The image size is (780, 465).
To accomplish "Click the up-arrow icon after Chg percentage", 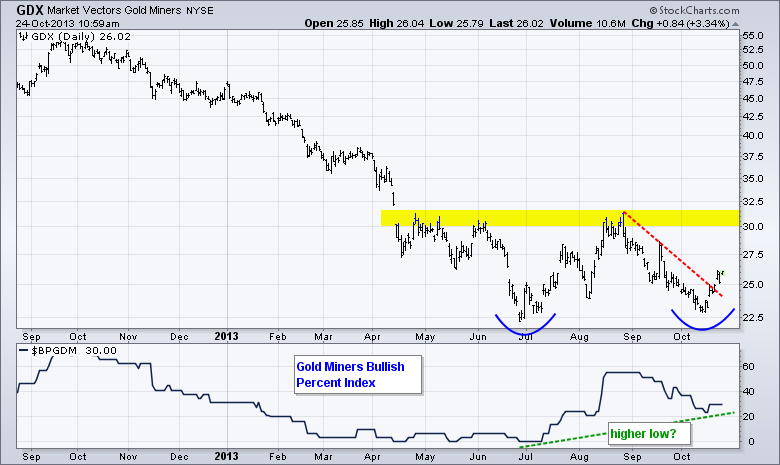I will (736, 24).
